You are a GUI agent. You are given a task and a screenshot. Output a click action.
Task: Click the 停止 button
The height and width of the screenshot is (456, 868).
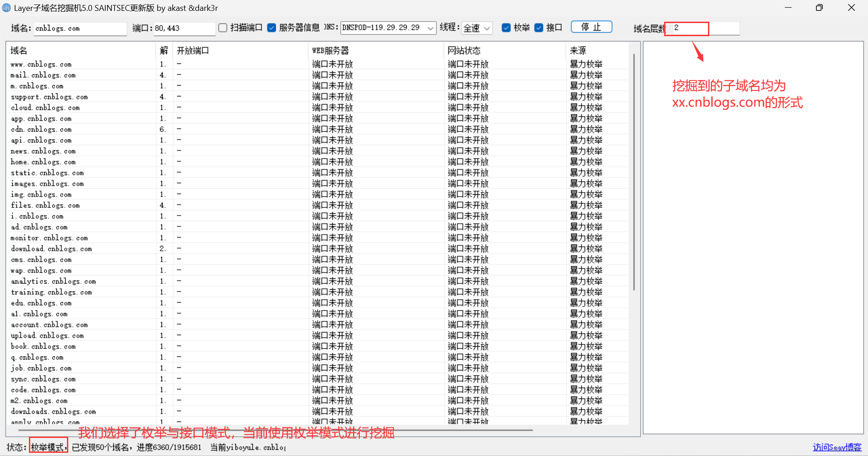point(591,27)
